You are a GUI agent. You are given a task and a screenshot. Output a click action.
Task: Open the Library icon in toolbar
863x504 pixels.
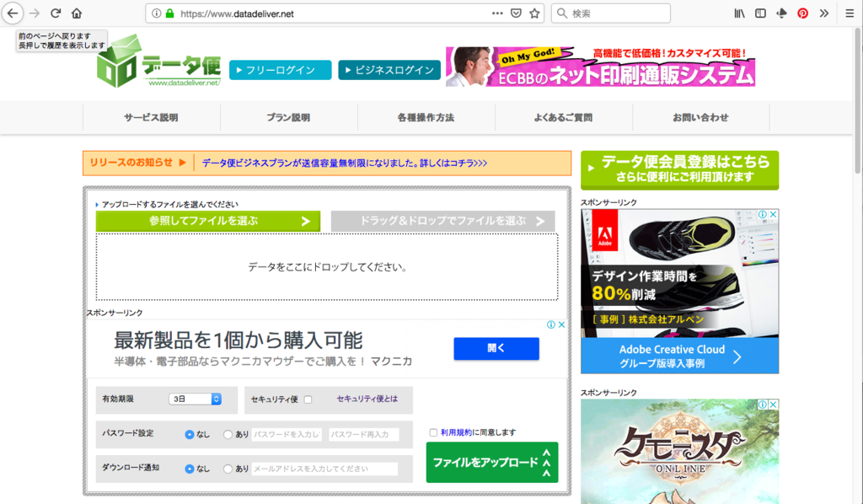click(x=739, y=13)
